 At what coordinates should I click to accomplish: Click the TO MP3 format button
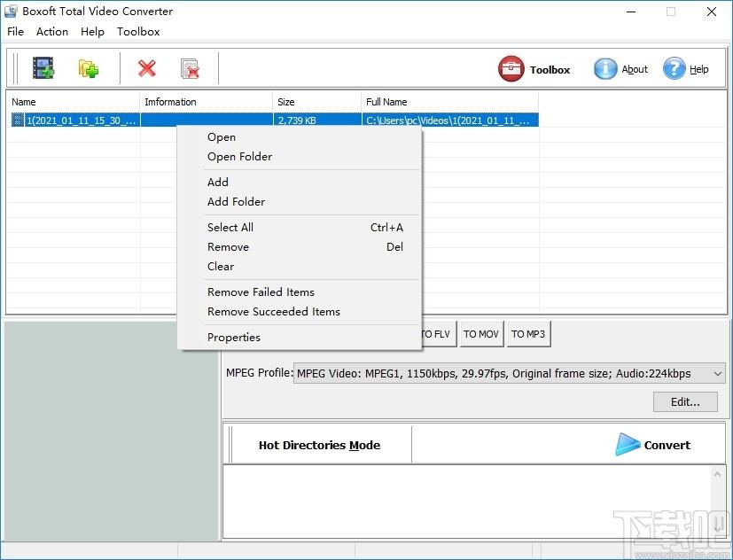click(x=528, y=334)
